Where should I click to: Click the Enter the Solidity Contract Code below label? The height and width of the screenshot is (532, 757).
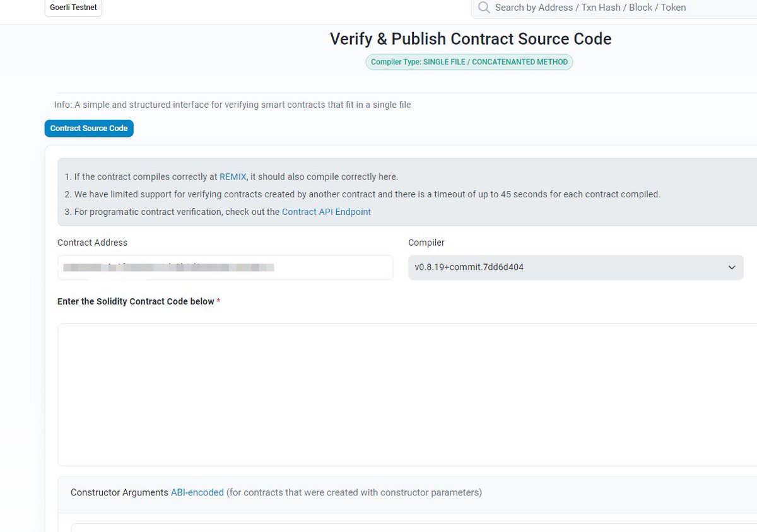pyautogui.click(x=136, y=301)
